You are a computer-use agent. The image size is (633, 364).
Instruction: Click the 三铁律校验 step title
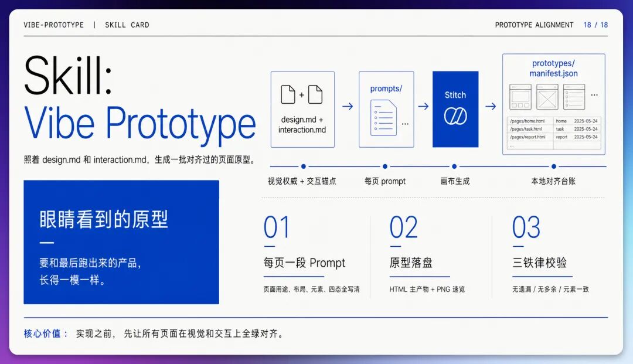539,263
